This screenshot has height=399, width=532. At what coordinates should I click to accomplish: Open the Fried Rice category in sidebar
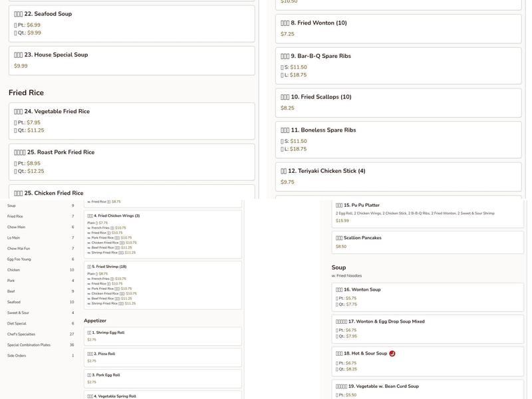15,216
